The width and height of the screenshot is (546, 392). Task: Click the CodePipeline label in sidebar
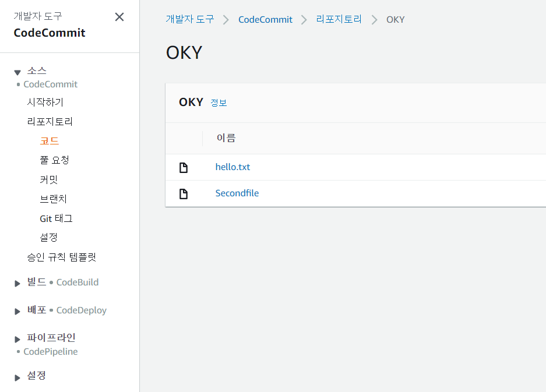[51, 352]
